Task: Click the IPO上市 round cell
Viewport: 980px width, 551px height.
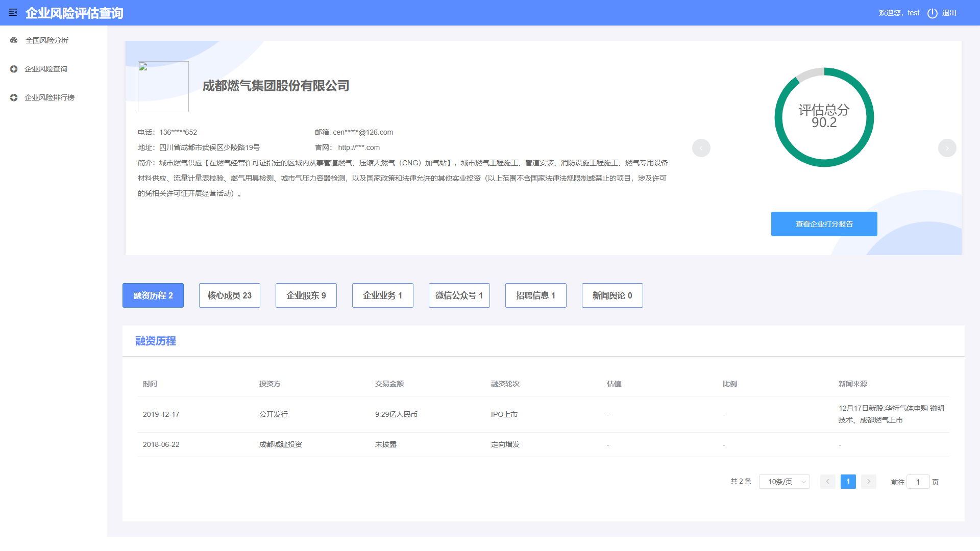Action: click(x=504, y=414)
